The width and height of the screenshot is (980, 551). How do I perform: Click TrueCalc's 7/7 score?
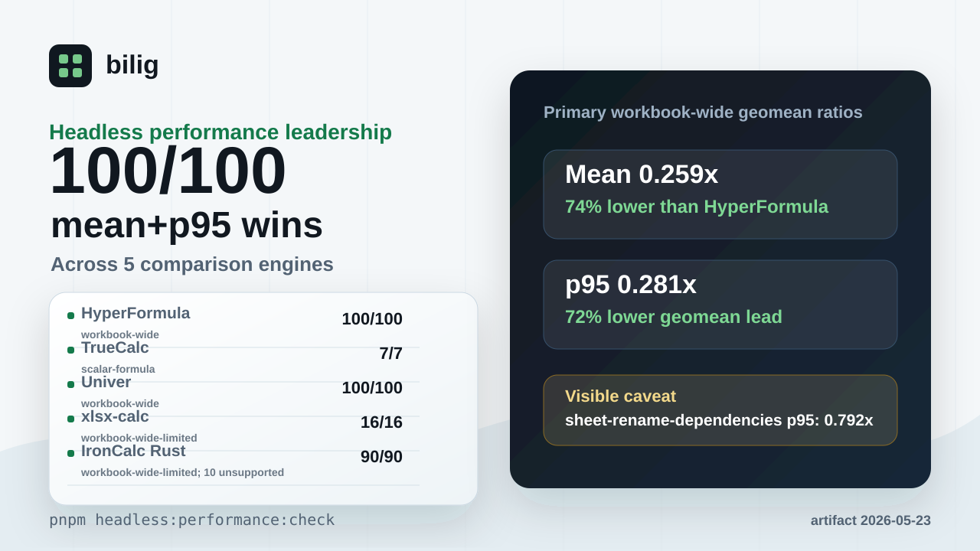point(390,354)
